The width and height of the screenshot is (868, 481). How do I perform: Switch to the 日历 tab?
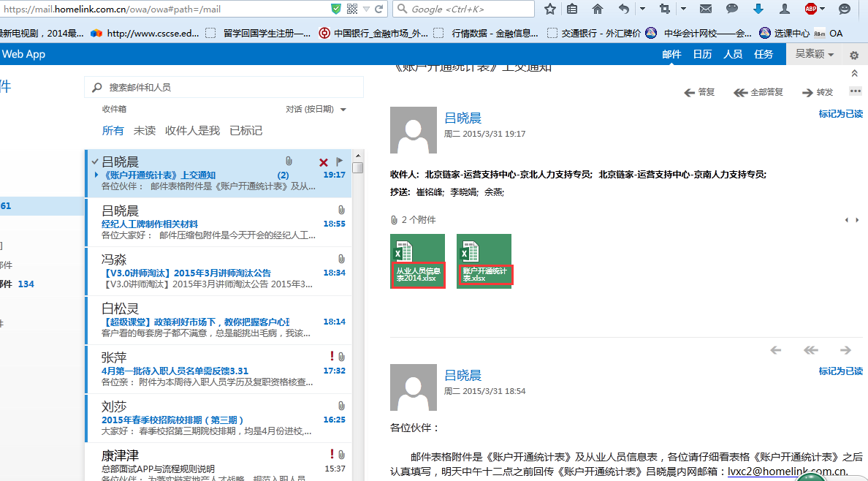702,54
